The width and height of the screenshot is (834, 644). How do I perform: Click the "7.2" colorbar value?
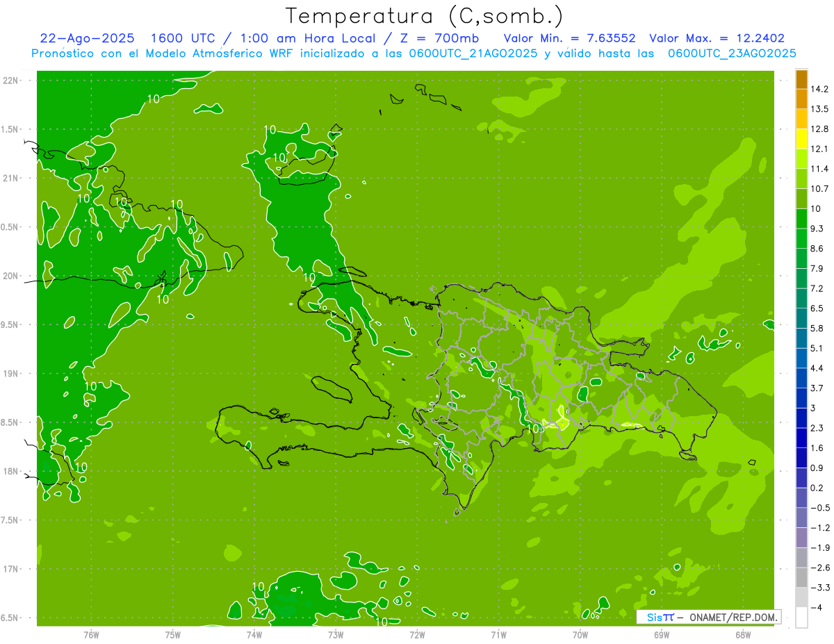click(x=817, y=288)
